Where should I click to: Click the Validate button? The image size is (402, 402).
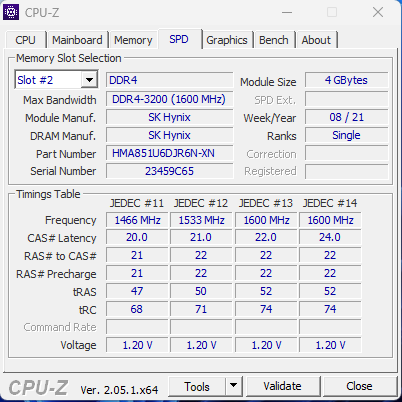pos(282,386)
